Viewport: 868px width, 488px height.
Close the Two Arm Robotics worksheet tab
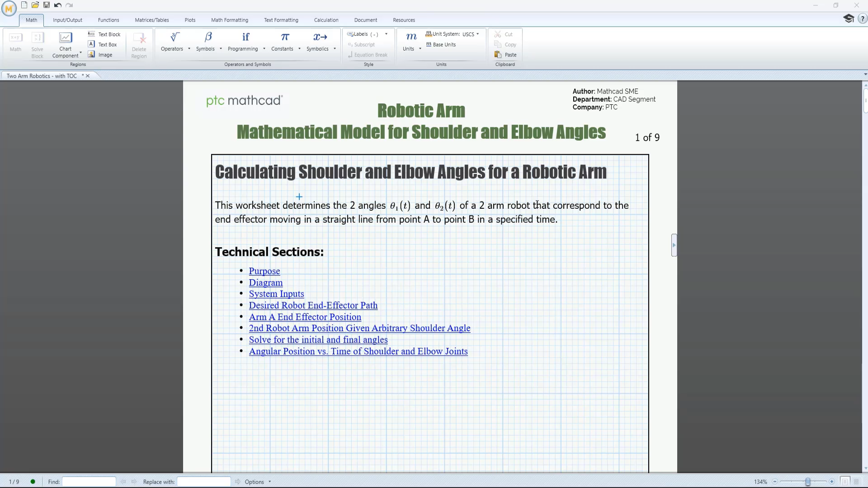(x=88, y=76)
